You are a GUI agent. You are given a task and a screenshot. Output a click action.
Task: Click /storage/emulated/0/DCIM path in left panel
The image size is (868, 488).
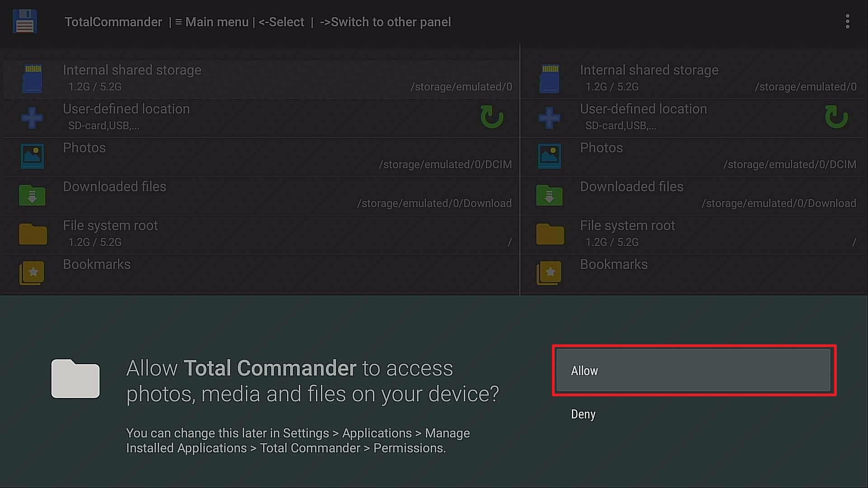point(445,164)
